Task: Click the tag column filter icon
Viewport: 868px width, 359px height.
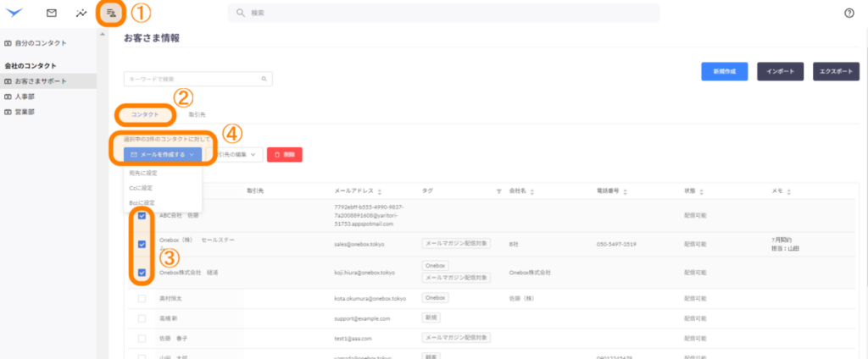Action: coord(499,191)
